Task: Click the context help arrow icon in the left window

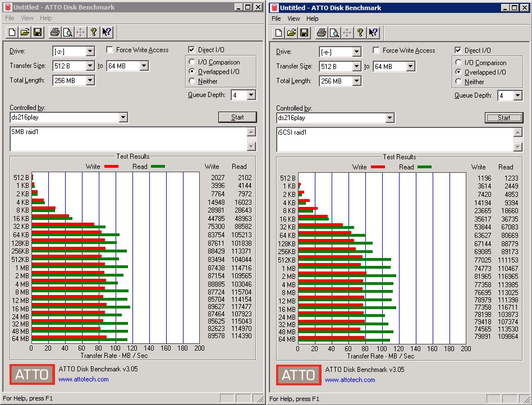Action: click(x=107, y=32)
